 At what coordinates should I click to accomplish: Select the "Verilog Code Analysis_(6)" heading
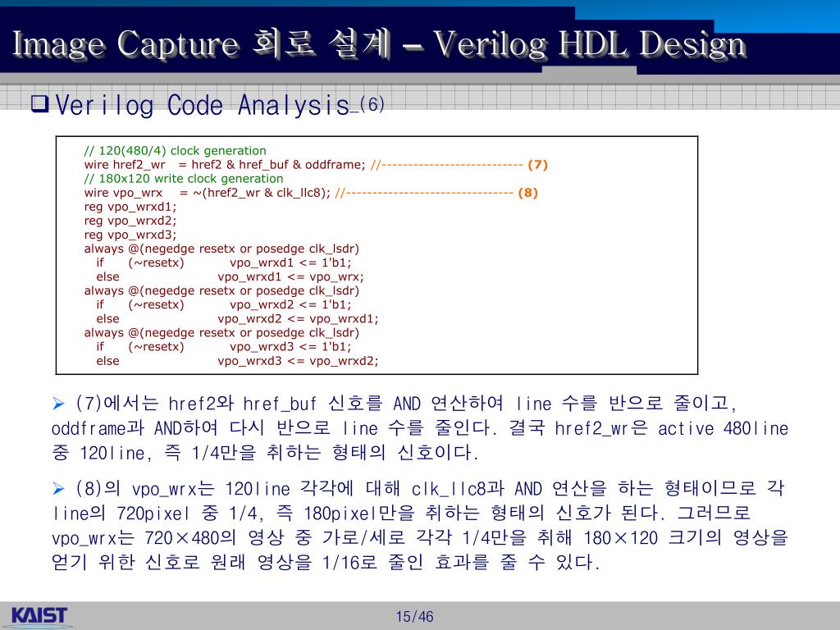[220, 104]
